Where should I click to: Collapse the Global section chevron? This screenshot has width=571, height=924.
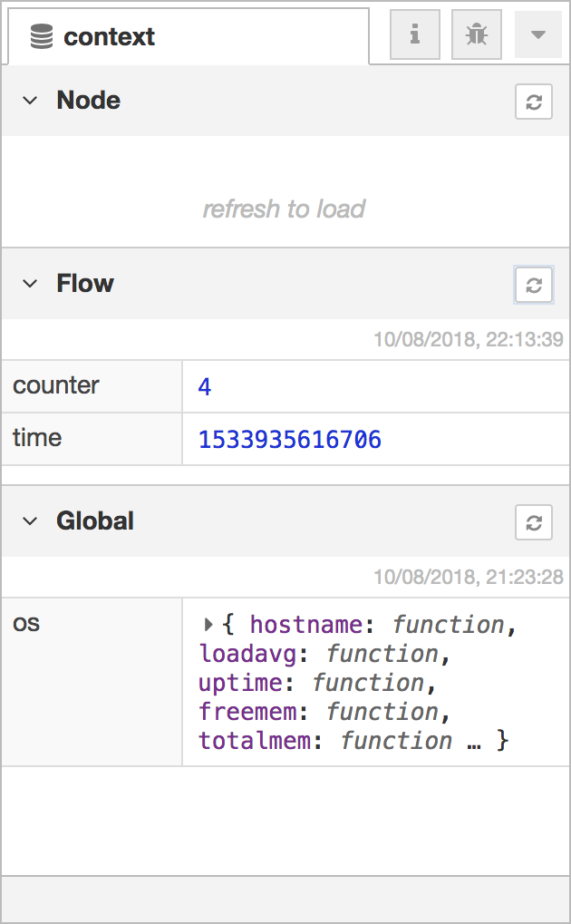pos(30,520)
